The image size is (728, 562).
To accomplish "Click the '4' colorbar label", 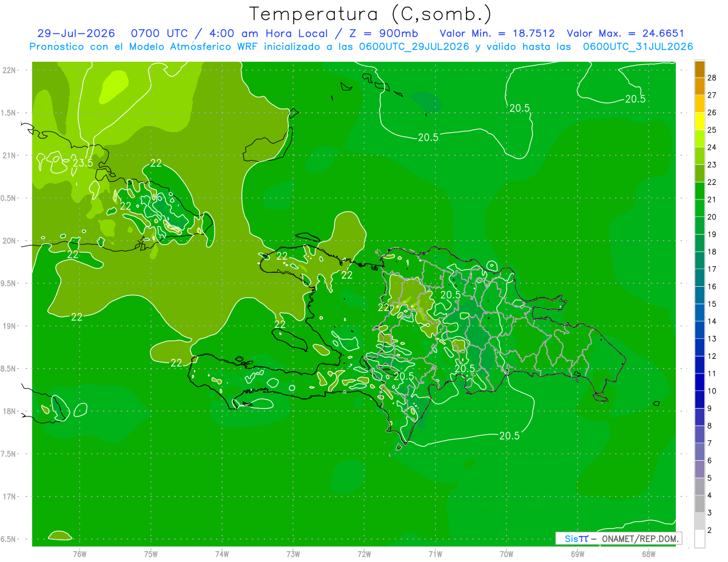I will (710, 495).
